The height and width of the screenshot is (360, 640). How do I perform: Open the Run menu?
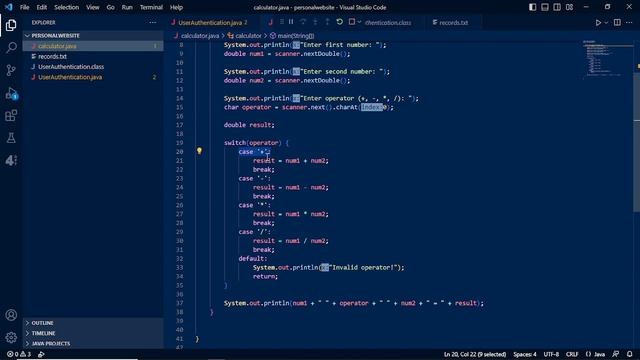[x=127, y=7]
